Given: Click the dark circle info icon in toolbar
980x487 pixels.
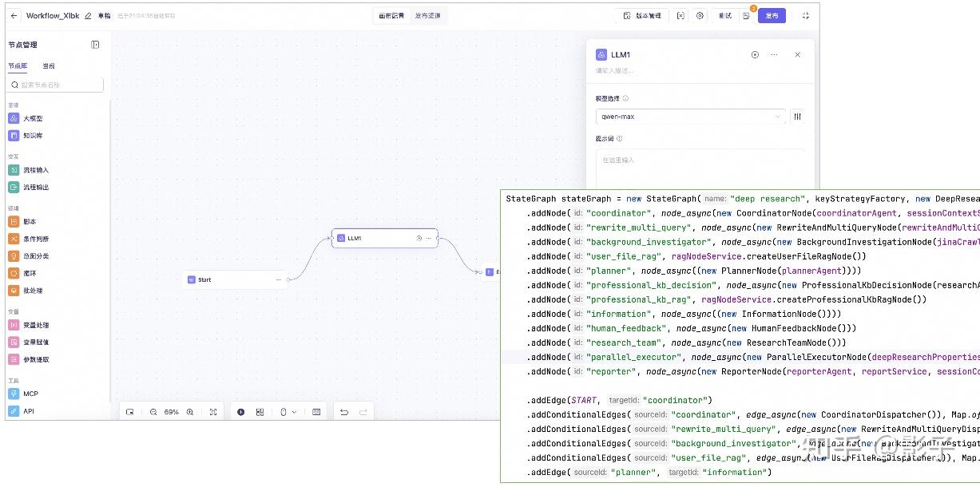Looking at the screenshot, I should (x=241, y=412).
